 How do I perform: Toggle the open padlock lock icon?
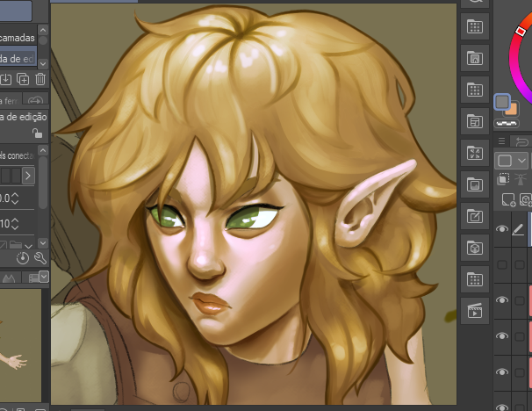(x=37, y=133)
